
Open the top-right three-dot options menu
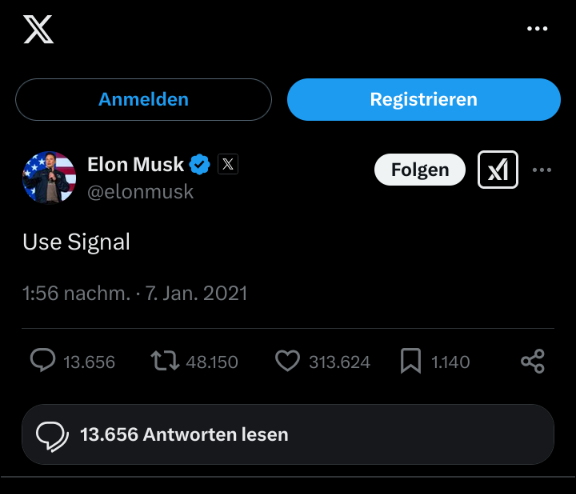pos(537,29)
